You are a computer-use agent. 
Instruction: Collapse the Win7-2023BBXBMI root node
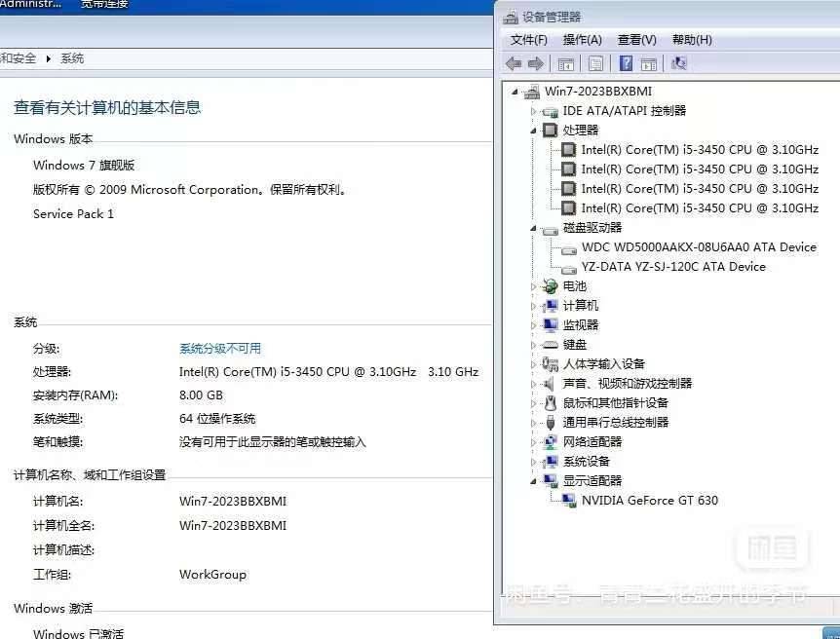515,92
